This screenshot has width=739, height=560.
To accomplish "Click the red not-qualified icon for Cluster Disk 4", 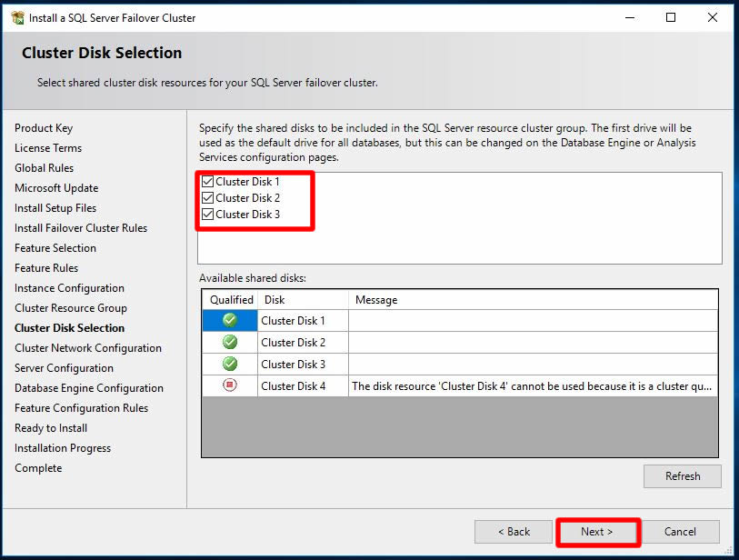I will point(230,385).
